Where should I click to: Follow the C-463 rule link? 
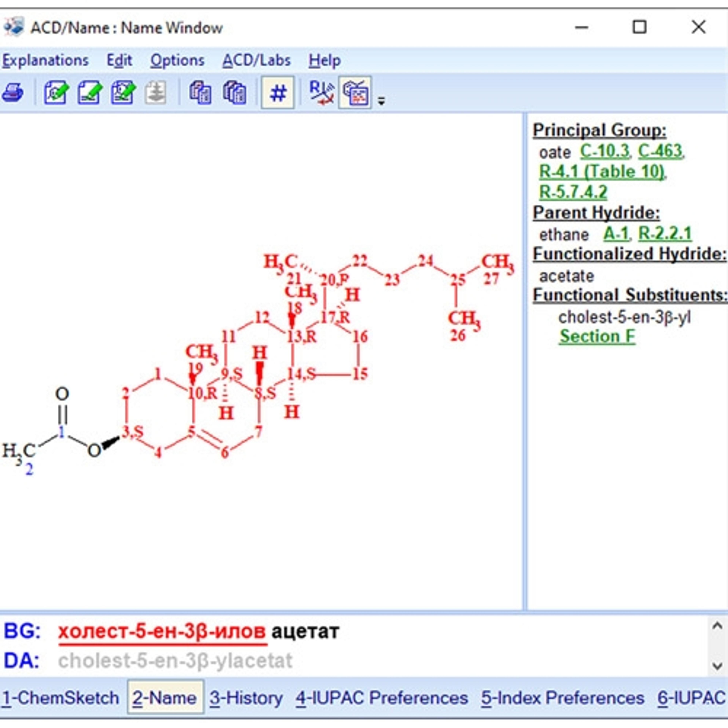pos(660,151)
